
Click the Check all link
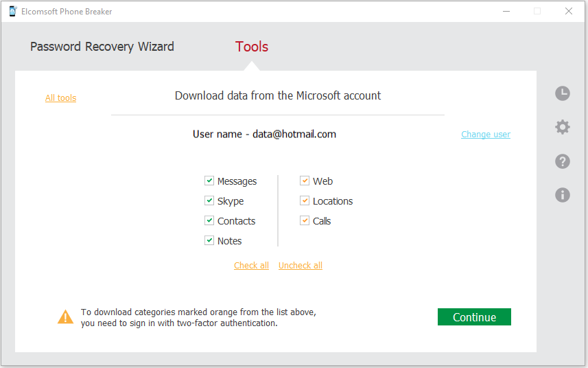pos(251,265)
